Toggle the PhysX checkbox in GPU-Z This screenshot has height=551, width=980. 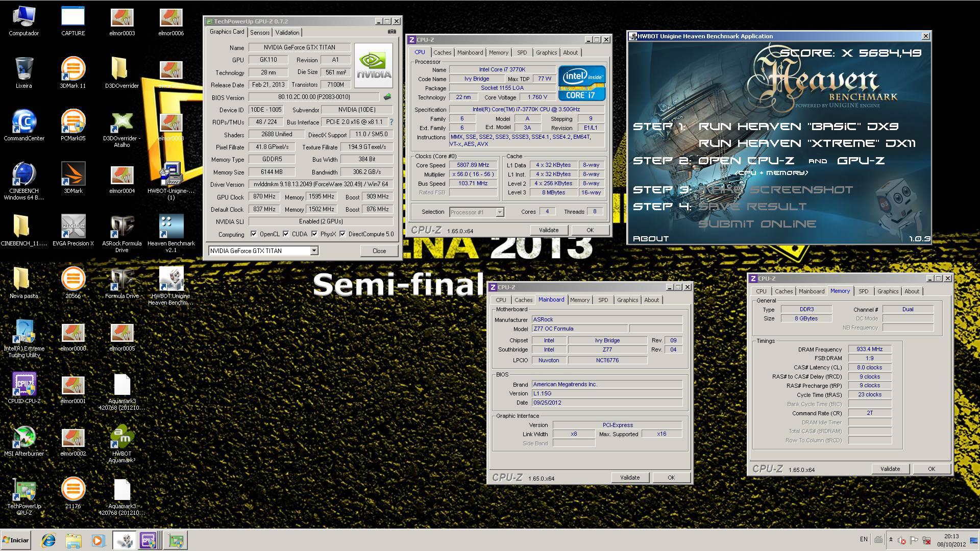click(x=314, y=234)
